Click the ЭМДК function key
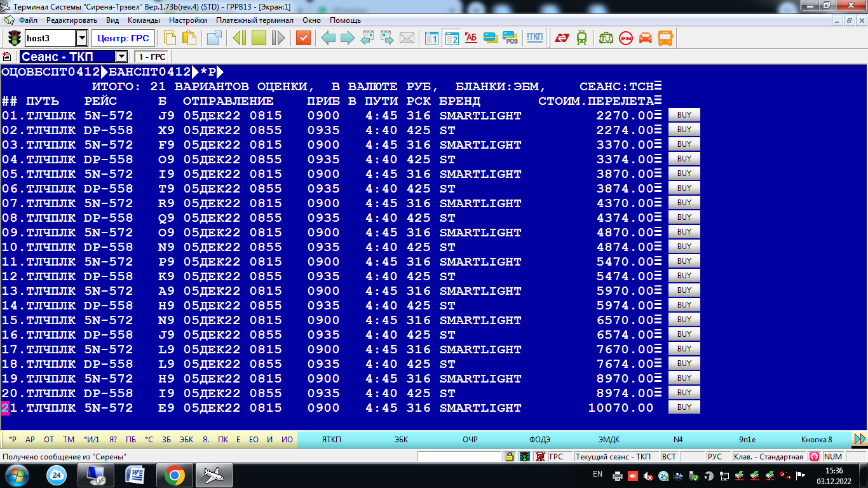The height and width of the screenshot is (488, 868). (x=609, y=439)
